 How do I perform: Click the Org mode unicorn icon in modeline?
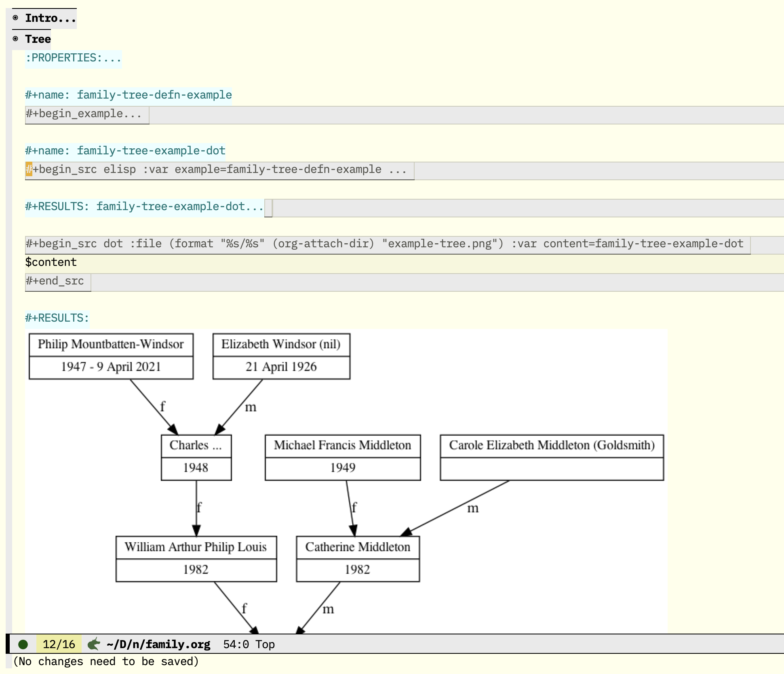[94, 644]
